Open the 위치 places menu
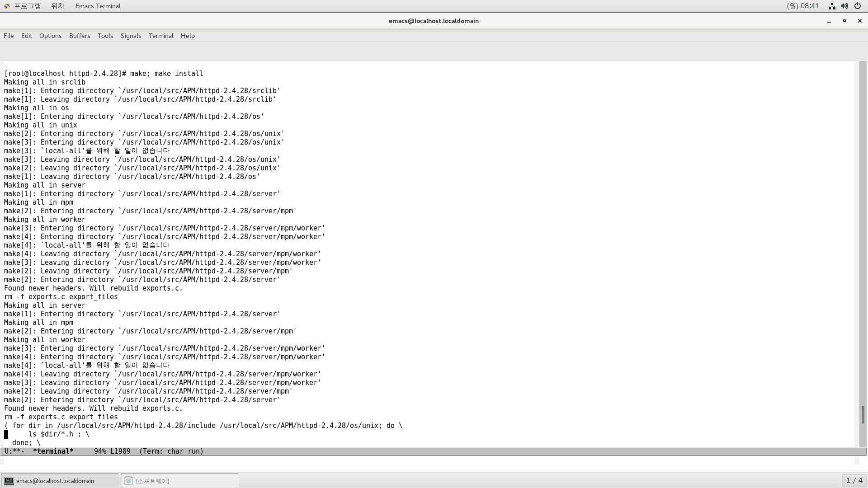 pos(57,6)
